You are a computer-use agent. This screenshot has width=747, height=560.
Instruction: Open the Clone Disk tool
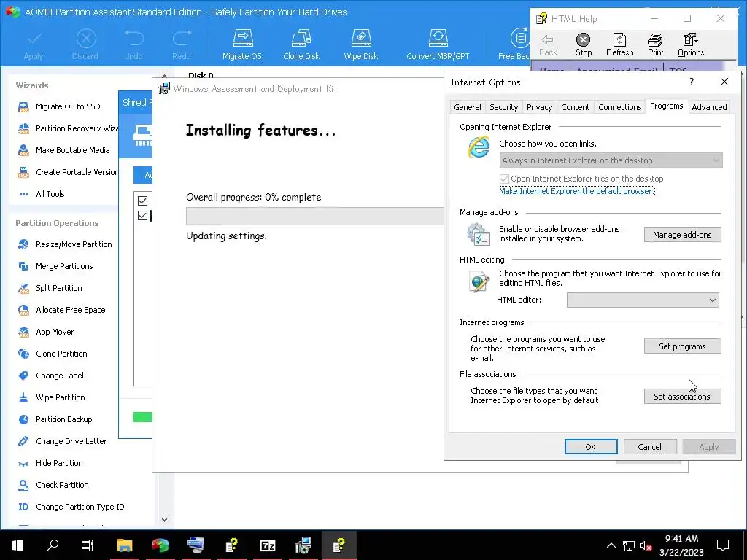pos(301,44)
